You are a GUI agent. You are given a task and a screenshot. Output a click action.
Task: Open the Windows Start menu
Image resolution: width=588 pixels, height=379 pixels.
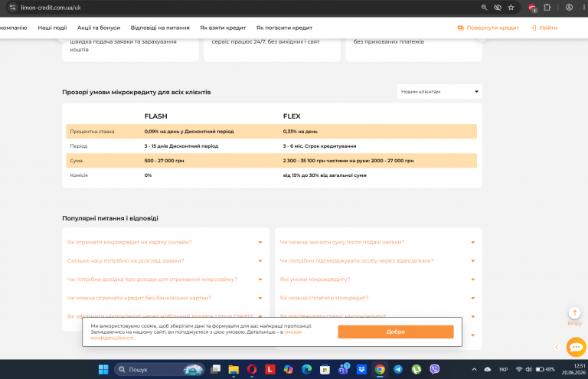[x=103, y=370]
